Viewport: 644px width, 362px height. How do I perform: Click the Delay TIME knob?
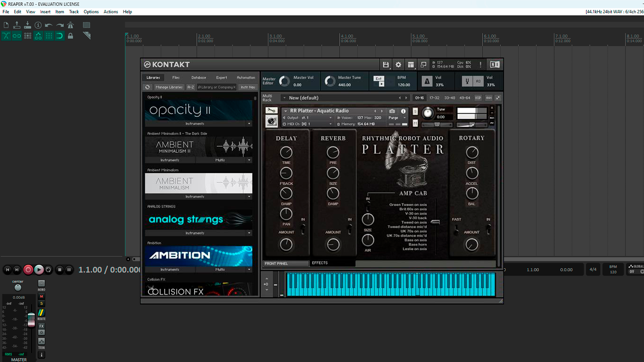286,152
